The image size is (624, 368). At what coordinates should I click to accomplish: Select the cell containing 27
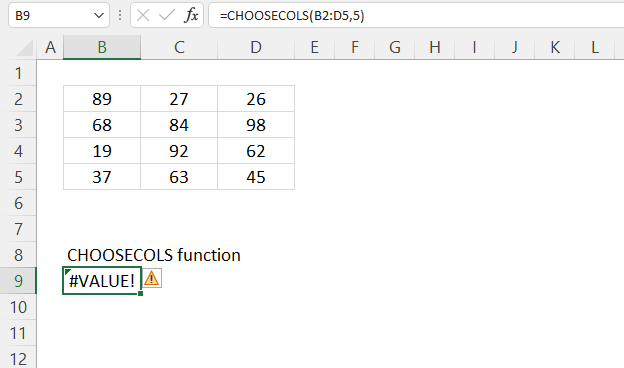179,99
